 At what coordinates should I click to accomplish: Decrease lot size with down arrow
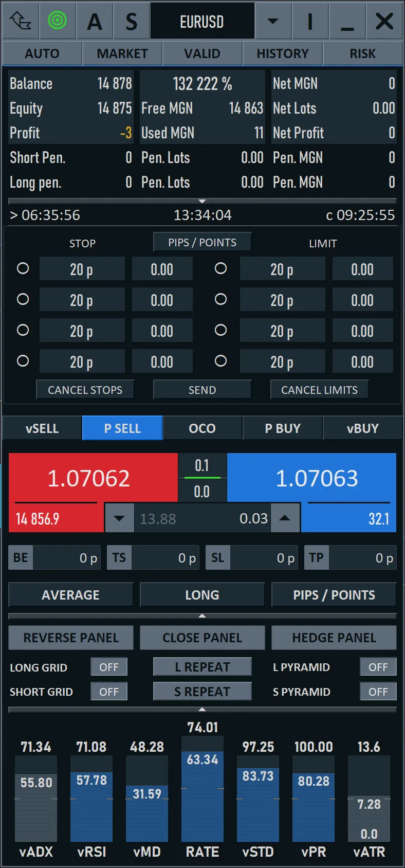tap(119, 518)
